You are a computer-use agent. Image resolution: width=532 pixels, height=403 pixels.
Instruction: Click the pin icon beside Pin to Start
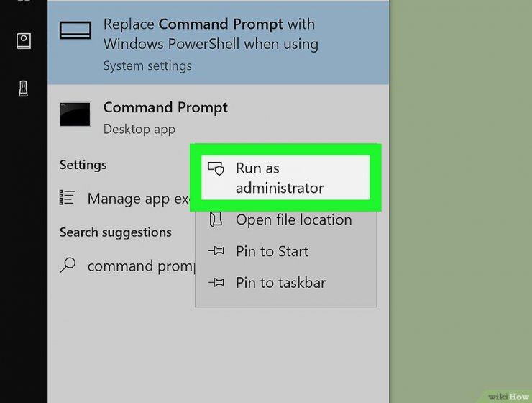[216, 251]
